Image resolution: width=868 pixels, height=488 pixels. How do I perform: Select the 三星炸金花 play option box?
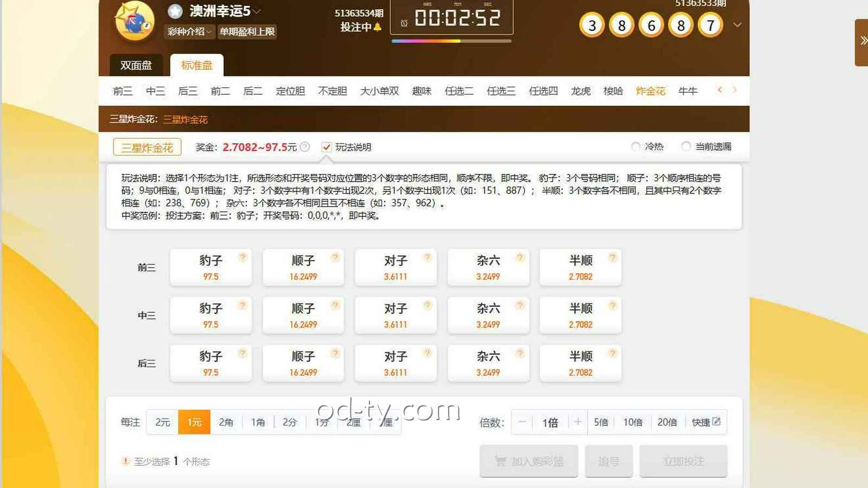point(147,147)
